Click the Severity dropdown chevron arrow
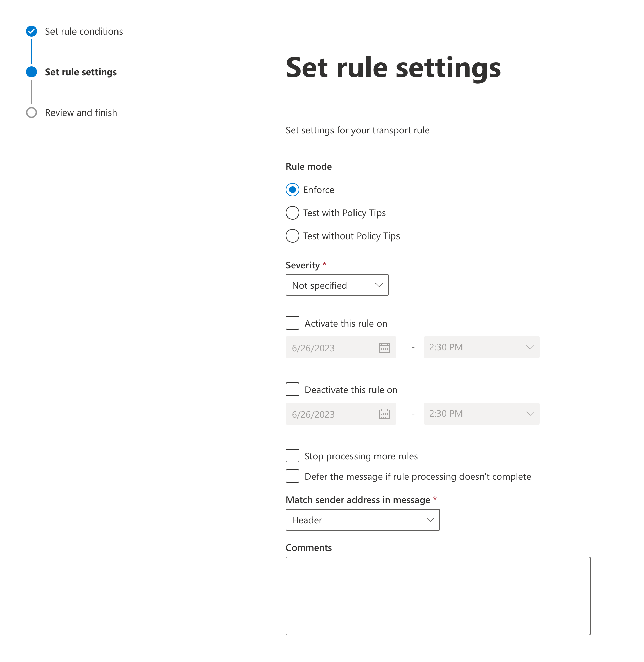This screenshot has width=644, height=662. pos(379,285)
